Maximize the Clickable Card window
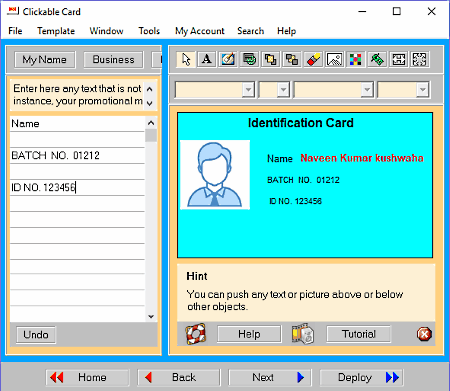 pos(397,11)
